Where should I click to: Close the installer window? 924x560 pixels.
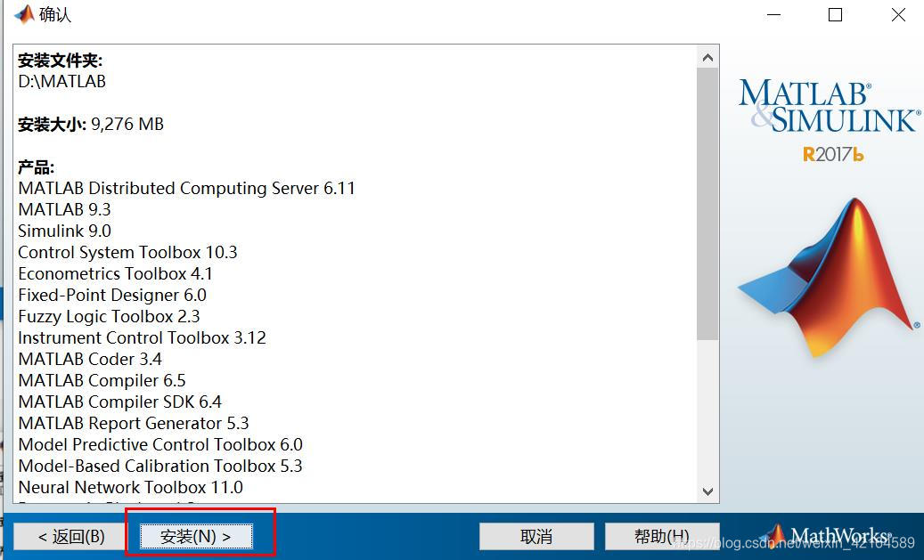[898, 15]
